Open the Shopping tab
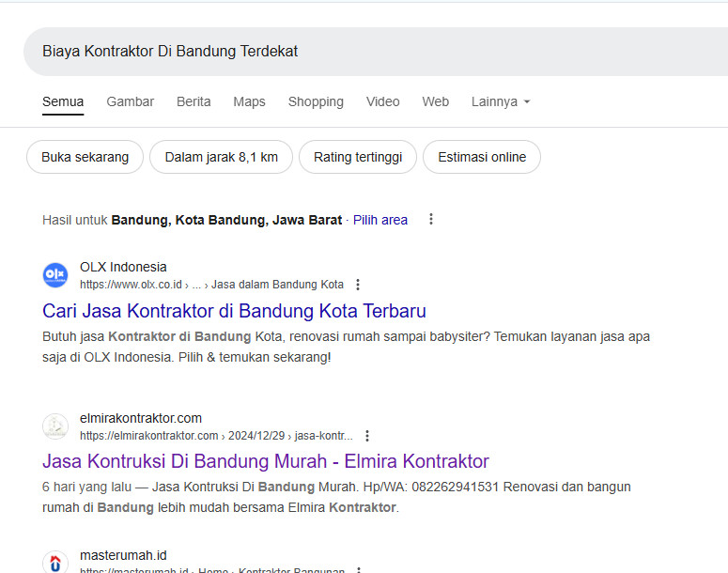 coord(316,101)
